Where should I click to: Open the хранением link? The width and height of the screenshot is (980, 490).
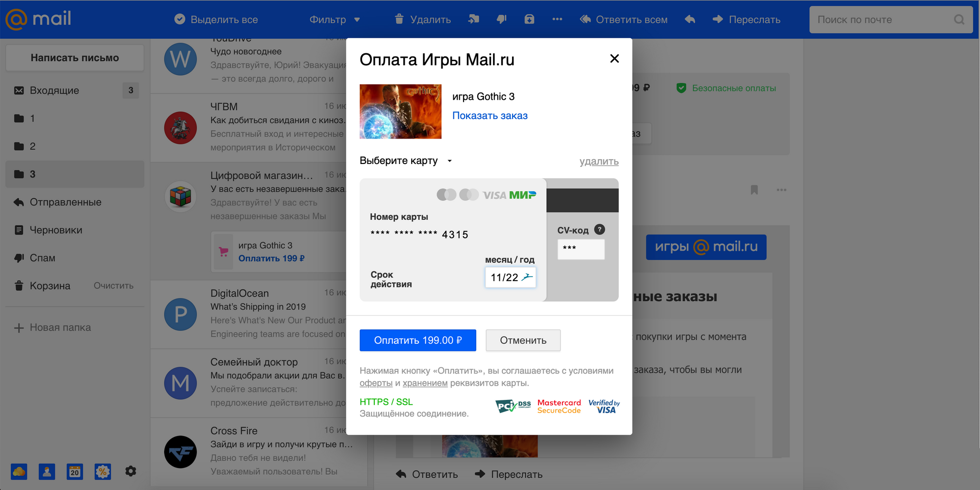[425, 383]
